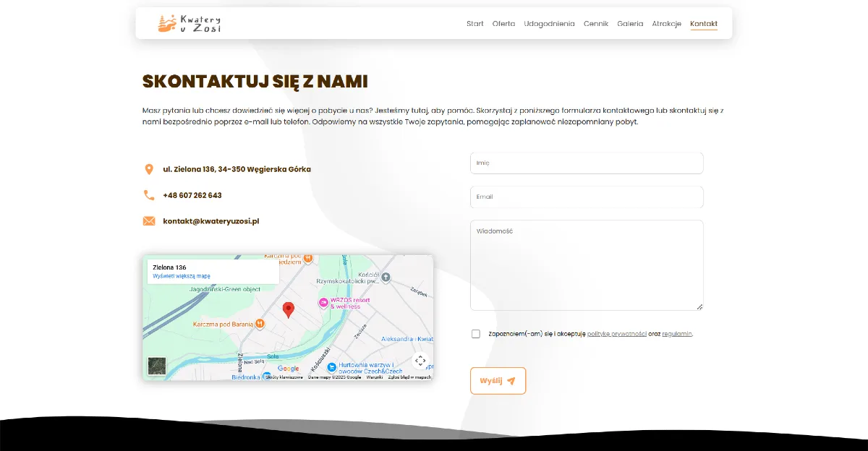Click Karczma pod Baranią restaurant icon
The image size is (868, 451).
tap(260, 325)
